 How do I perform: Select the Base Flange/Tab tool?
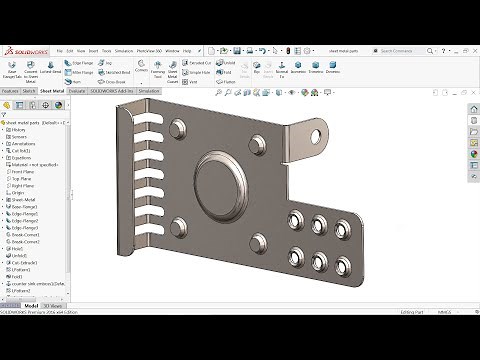click(12, 69)
